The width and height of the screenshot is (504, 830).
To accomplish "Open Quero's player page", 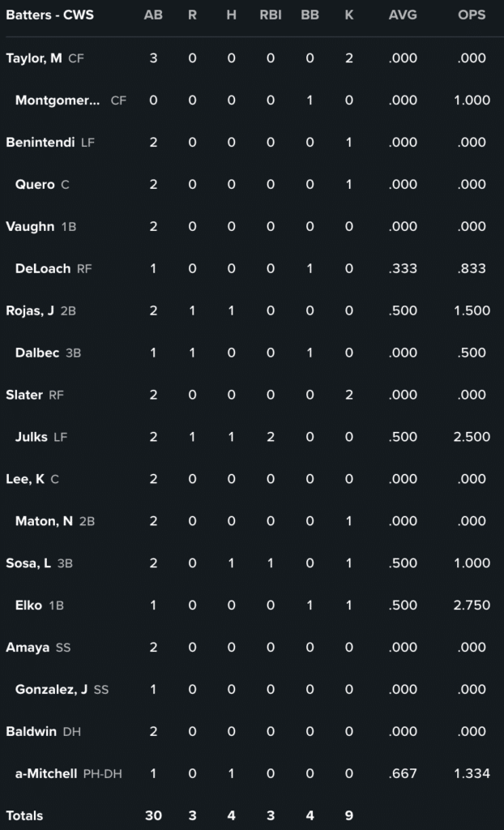I will click(x=35, y=185).
